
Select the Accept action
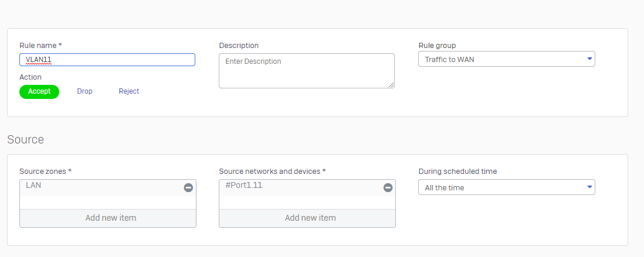coord(39,91)
